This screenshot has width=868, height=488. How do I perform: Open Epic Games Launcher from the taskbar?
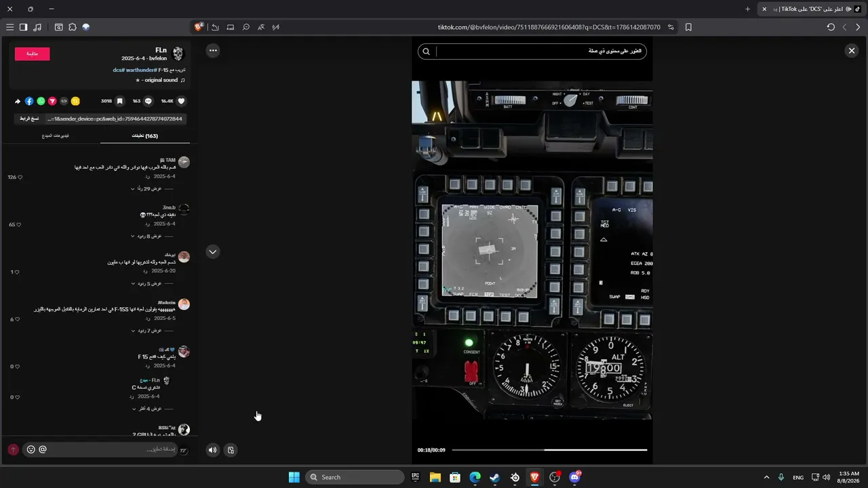point(415,477)
